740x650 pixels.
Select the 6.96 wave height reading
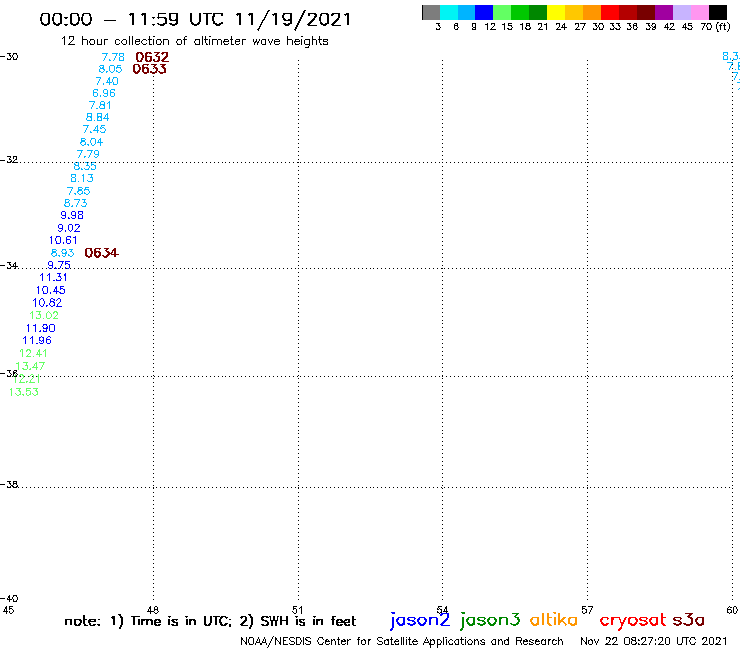pos(104,93)
